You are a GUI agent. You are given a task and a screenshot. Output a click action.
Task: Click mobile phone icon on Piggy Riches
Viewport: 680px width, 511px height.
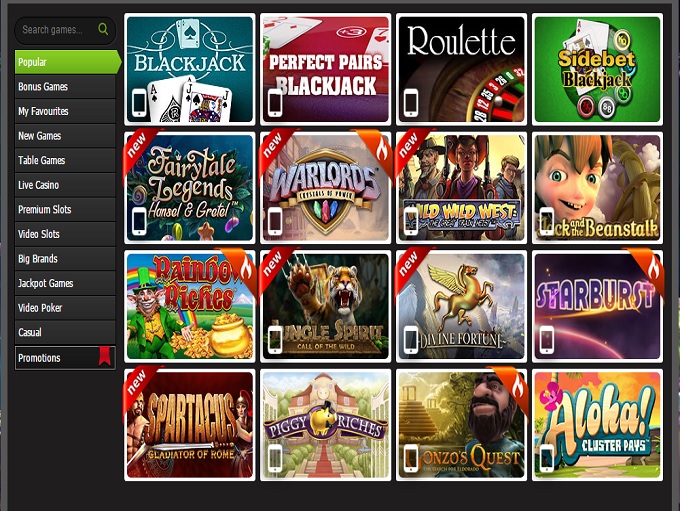click(275, 458)
